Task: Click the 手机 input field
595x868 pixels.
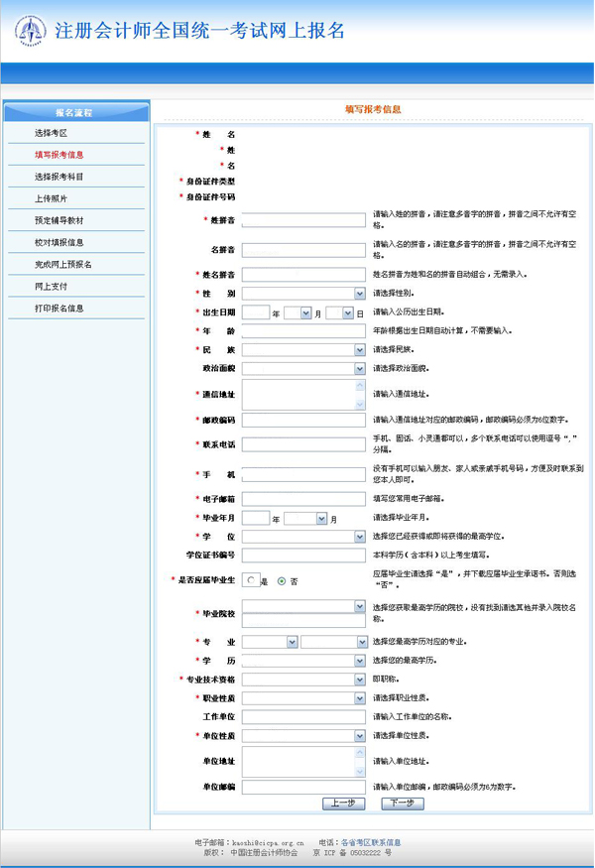Action: pyautogui.click(x=303, y=474)
